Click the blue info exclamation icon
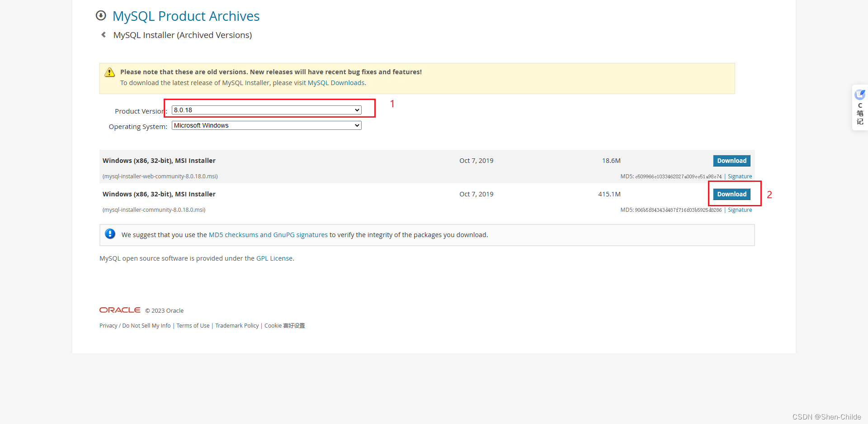The image size is (868, 424). click(x=110, y=234)
